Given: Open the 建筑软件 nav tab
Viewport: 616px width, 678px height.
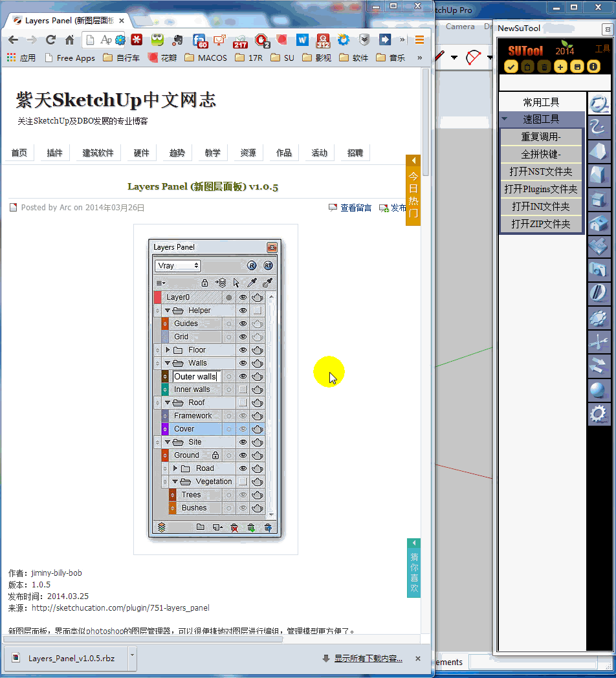Looking at the screenshot, I should coord(98,153).
